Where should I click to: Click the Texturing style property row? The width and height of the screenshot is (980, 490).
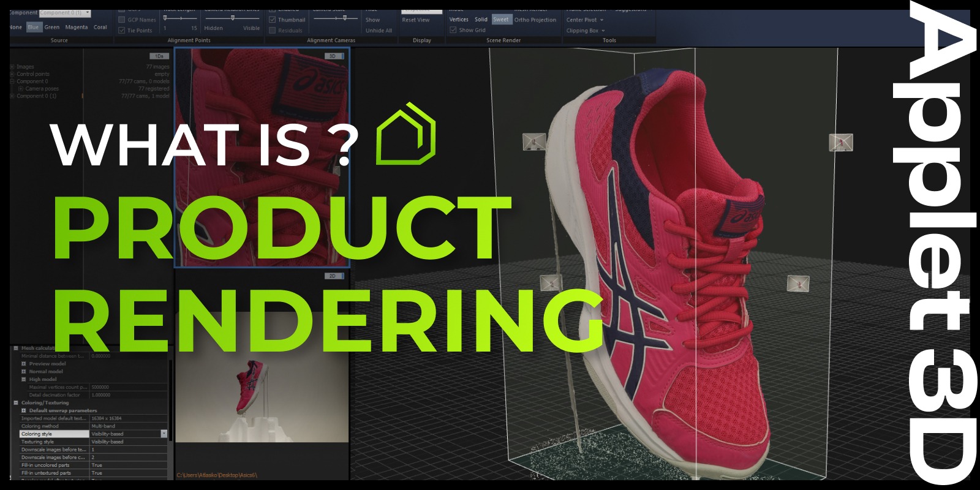[x=94, y=442]
